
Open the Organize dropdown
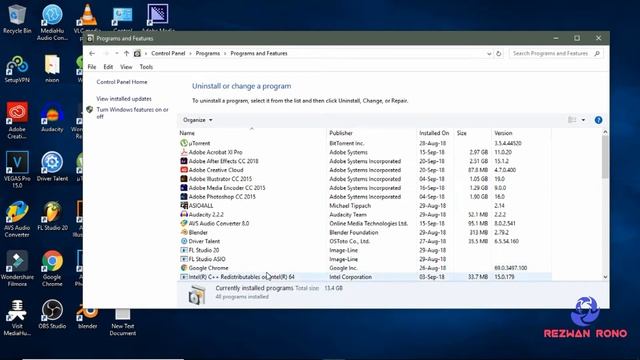[198, 120]
